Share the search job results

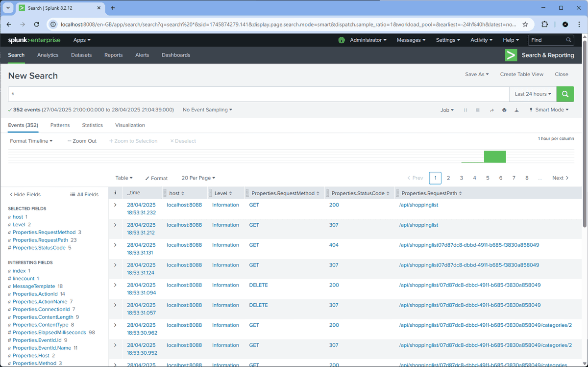coord(491,110)
